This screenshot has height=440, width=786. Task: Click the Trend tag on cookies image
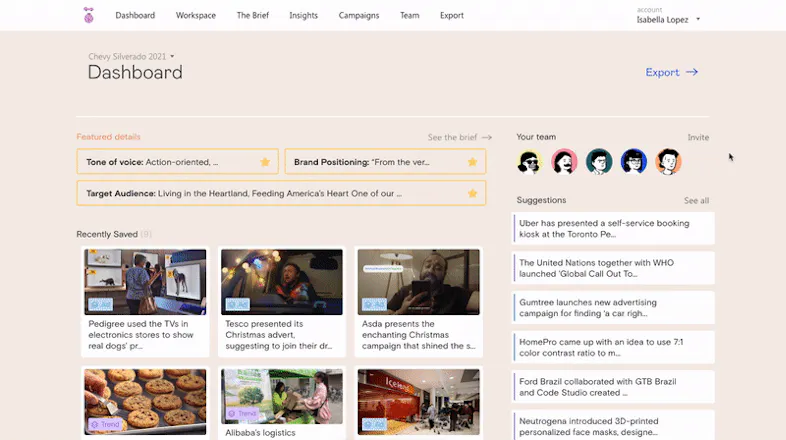pyautogui.click(x=105, y=424)
